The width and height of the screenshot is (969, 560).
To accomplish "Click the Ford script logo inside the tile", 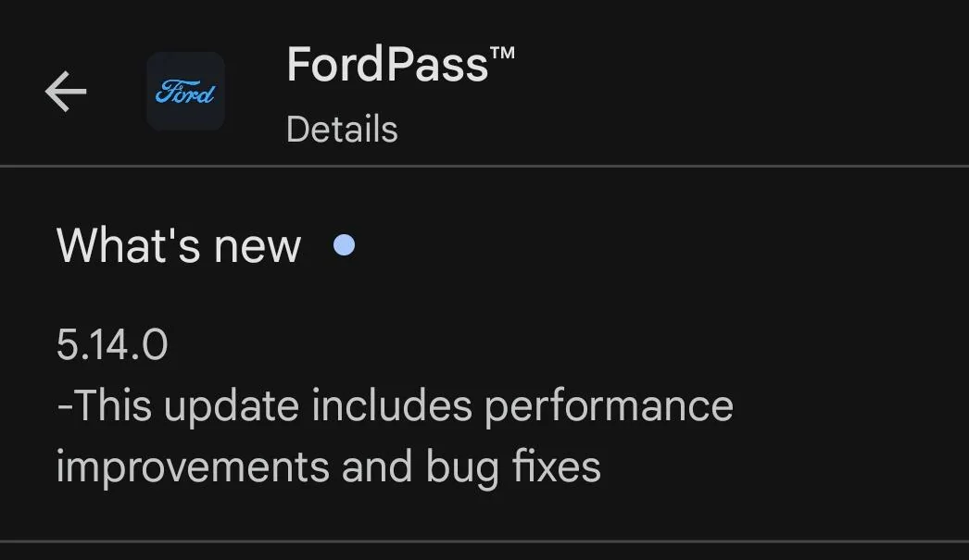I will tap(185, 92).
